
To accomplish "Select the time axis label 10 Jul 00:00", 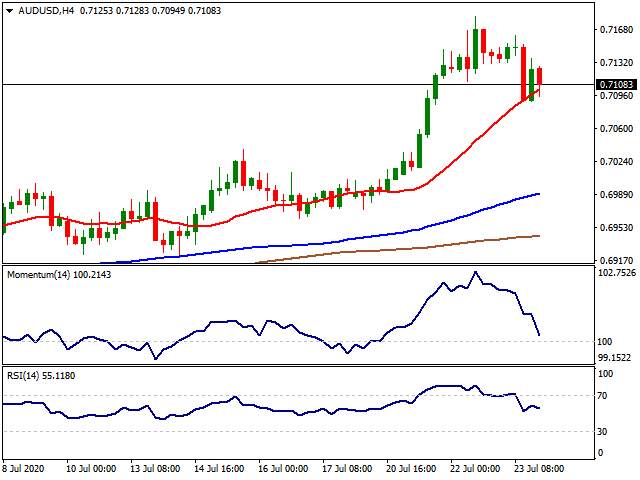I will [91, 468].
